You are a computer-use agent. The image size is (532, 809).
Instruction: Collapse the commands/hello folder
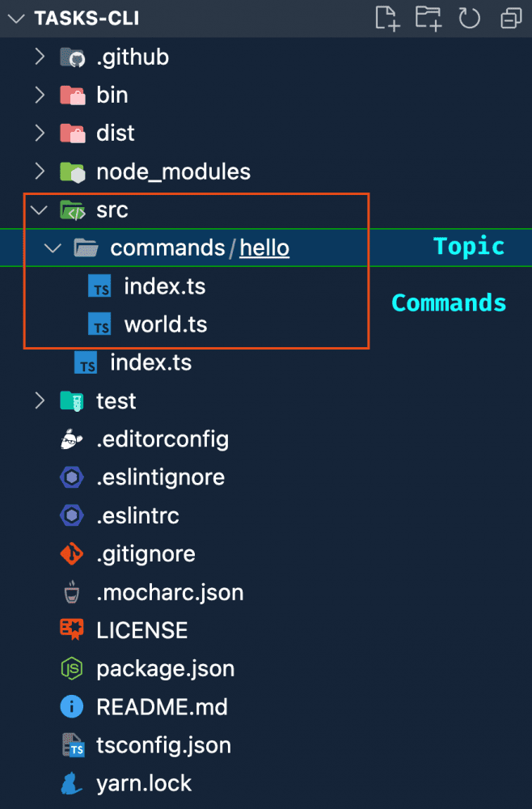pyautogui.click(x=53, y=248)
